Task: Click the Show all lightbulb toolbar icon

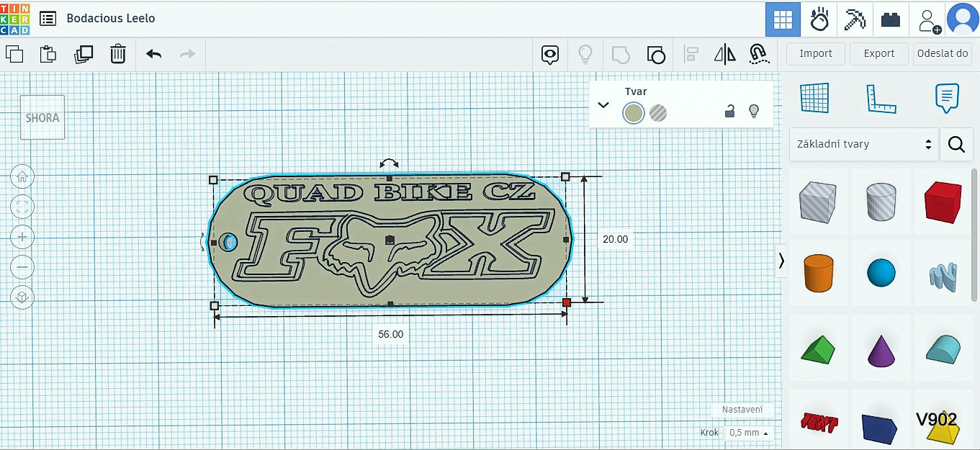Action: [585, 54]
